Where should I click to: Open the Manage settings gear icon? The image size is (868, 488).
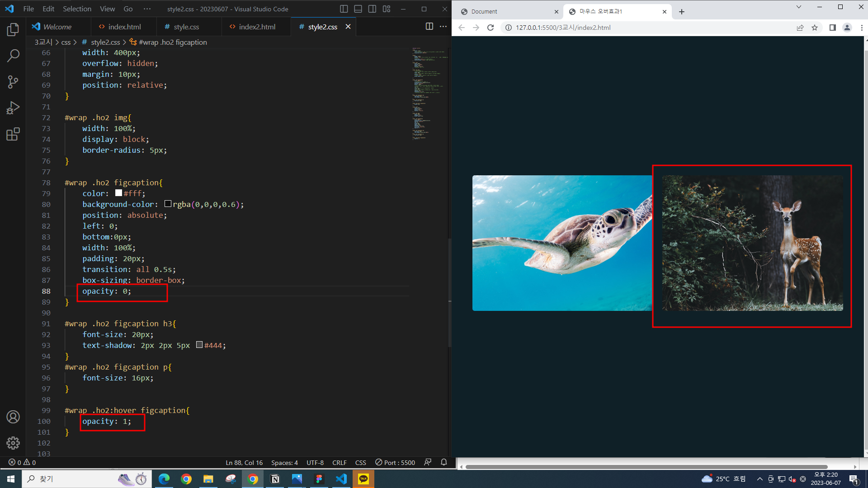coord(13,443)
